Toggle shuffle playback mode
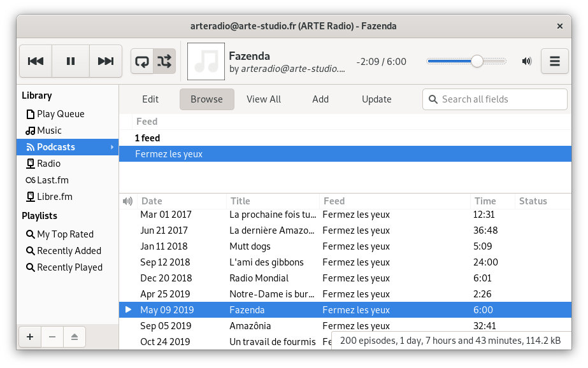 (x=164, y=61)
